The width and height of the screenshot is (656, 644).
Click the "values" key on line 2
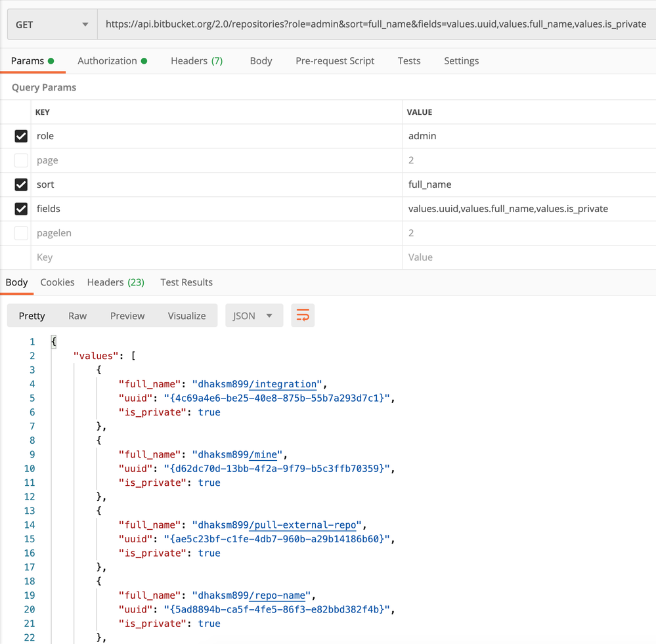click(x=96, y=356)
